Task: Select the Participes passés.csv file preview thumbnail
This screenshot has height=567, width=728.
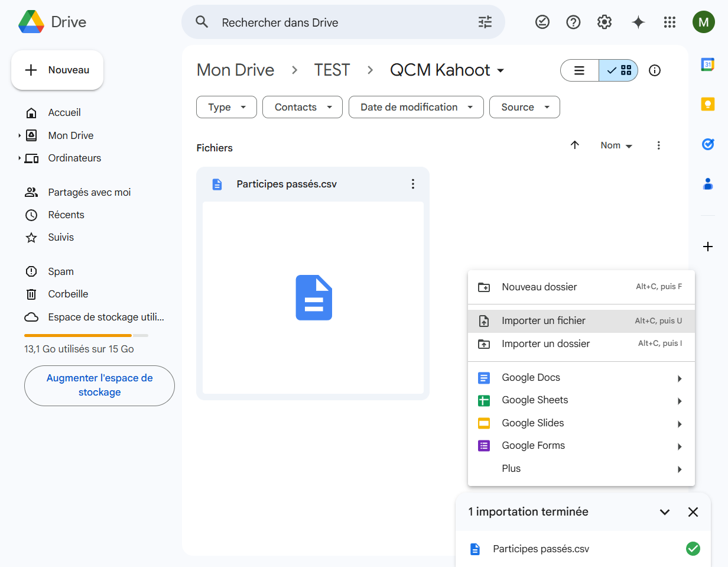Action: (x=313, y=297)
